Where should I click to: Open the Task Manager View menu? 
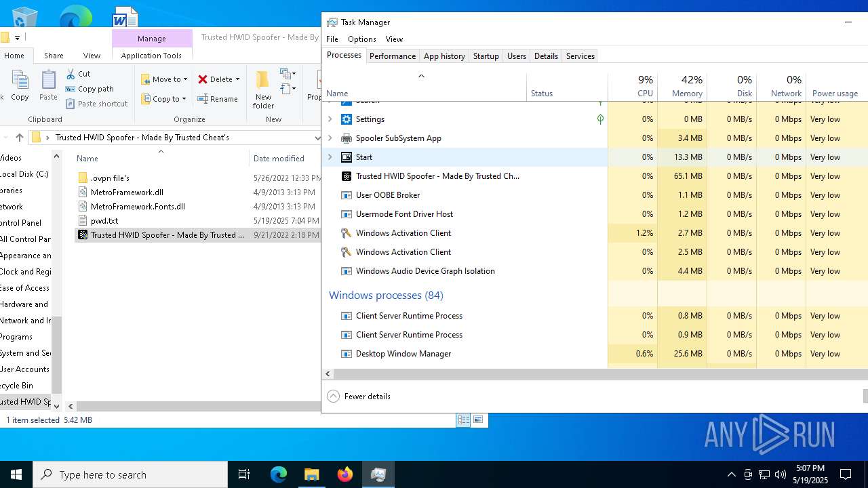coord(394,39)
